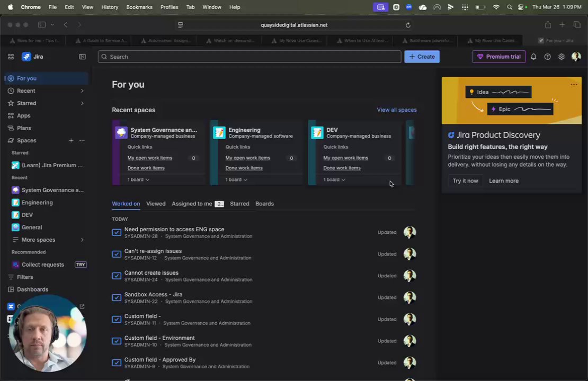
Task: Go back with browser back arrow
Action: (x=66, y=25)
